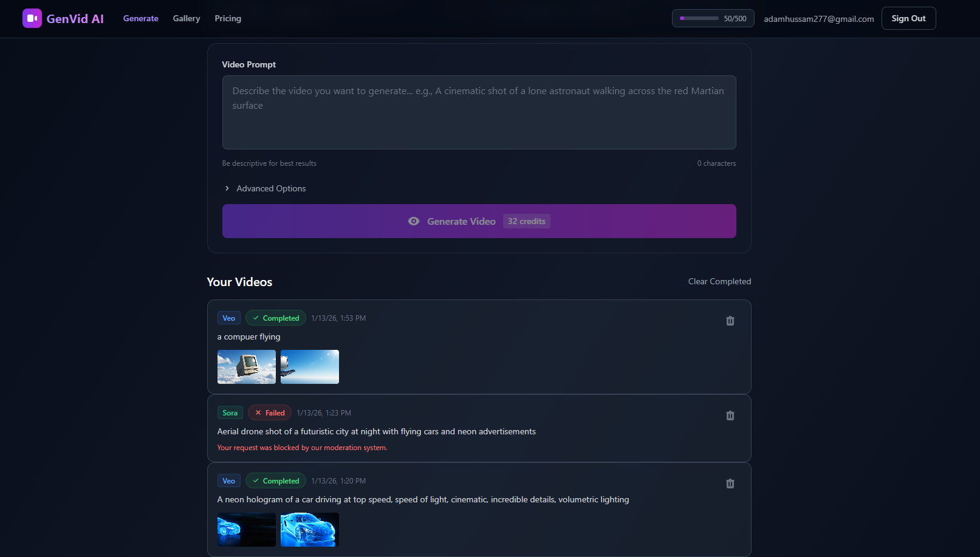This screenshot has width=980, height=557.
Task: Open the Gallery page
Action: 186,18
